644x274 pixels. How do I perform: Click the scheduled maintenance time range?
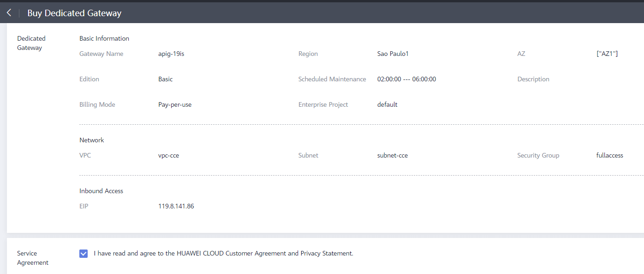click(406, 79)
